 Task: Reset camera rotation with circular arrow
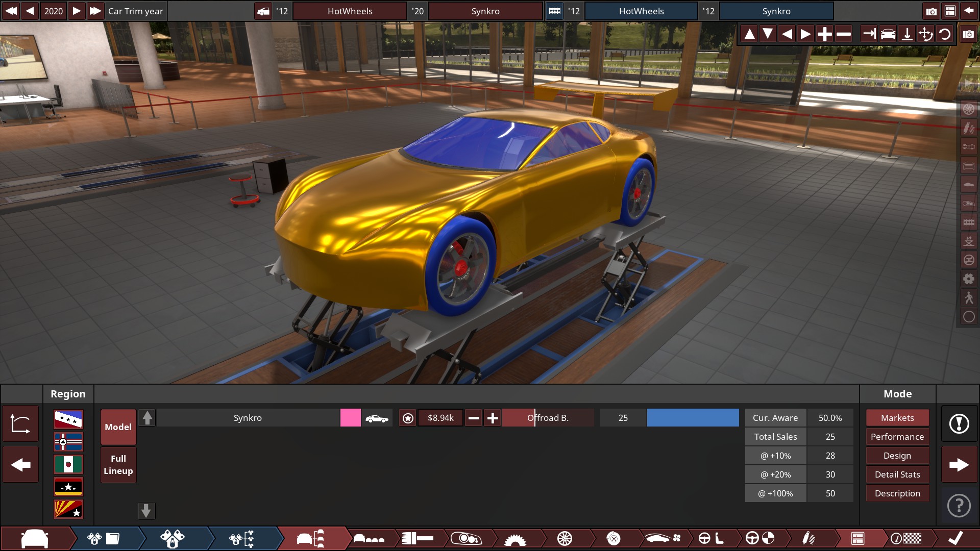[x=945, y=34]
